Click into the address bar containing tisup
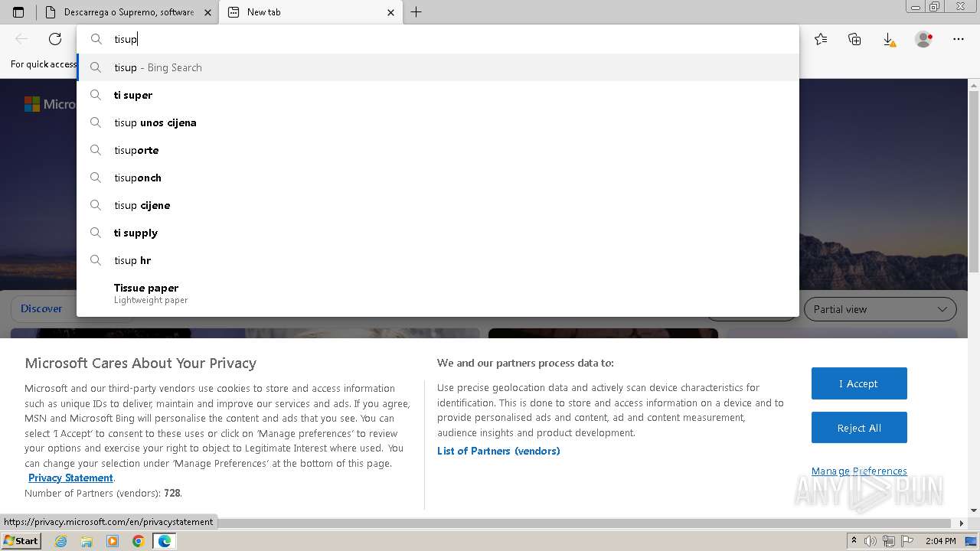Image resolution: width=980 pixels, height=551 pixels. (x=438, y=39)
